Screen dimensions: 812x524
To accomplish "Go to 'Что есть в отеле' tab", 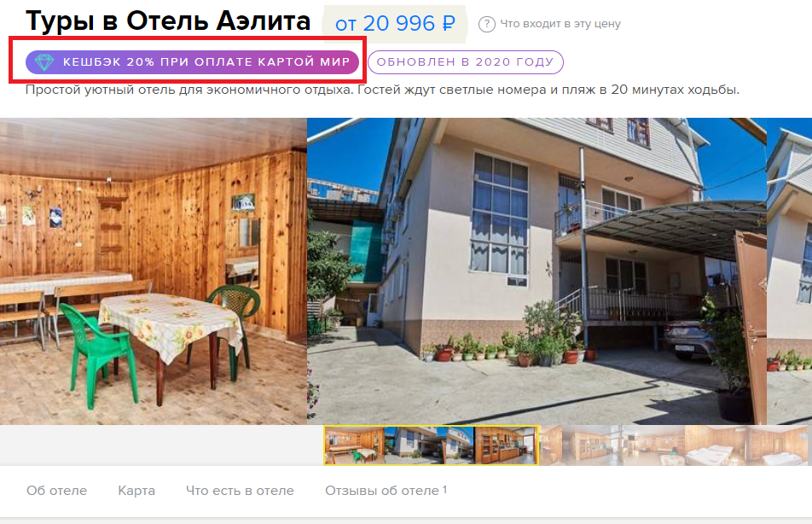I will click(240, 491).
